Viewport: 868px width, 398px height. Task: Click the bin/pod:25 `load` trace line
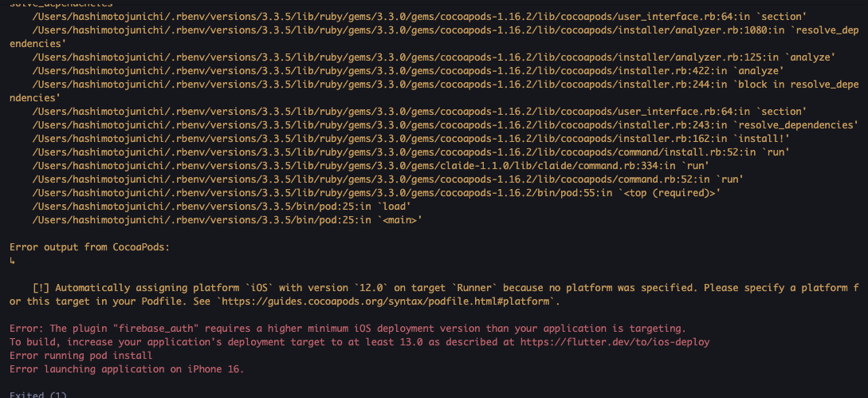222,207
